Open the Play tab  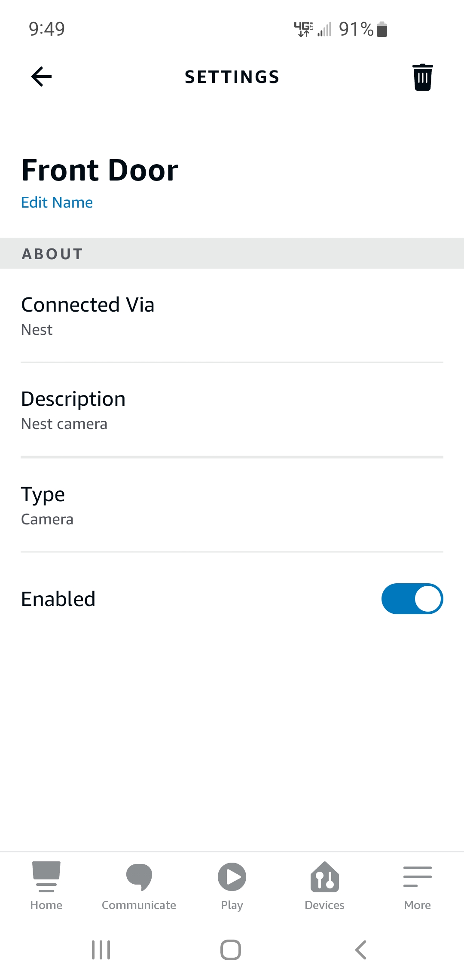[x=232, y=885]
